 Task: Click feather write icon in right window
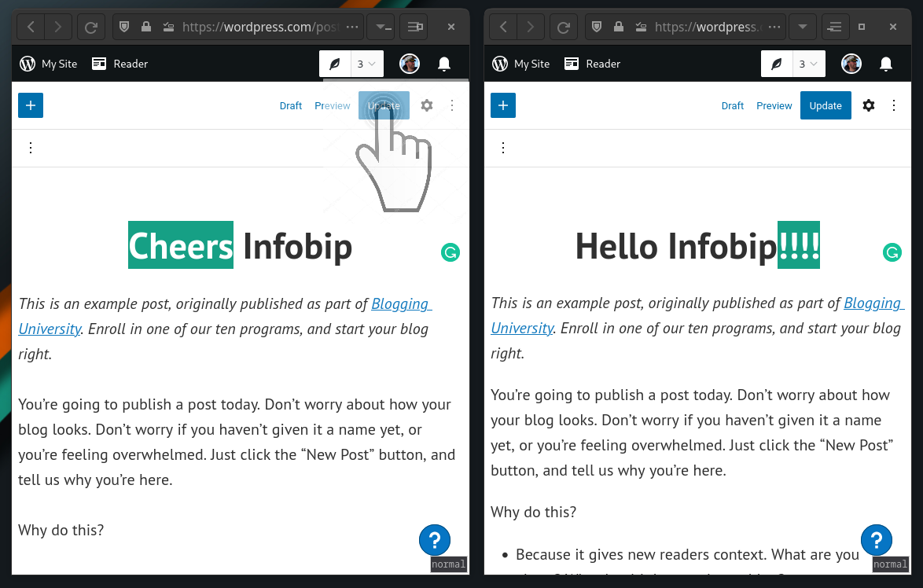coord(777,64)
